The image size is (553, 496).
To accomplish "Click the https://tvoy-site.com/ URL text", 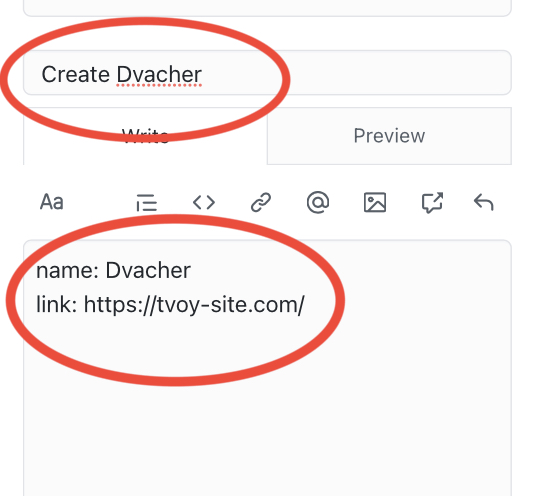I will point(194,304).
